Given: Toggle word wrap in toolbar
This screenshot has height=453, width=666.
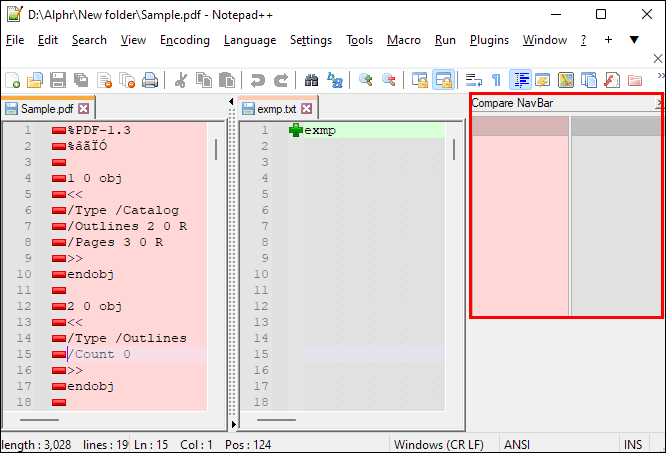Looking at the screenshot, I should [473, 80].
